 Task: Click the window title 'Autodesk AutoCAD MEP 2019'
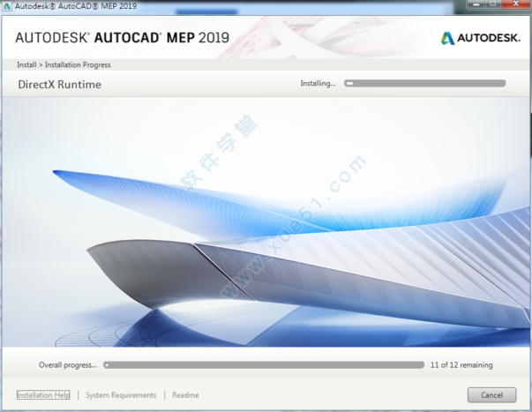click(x=76, y=6)
